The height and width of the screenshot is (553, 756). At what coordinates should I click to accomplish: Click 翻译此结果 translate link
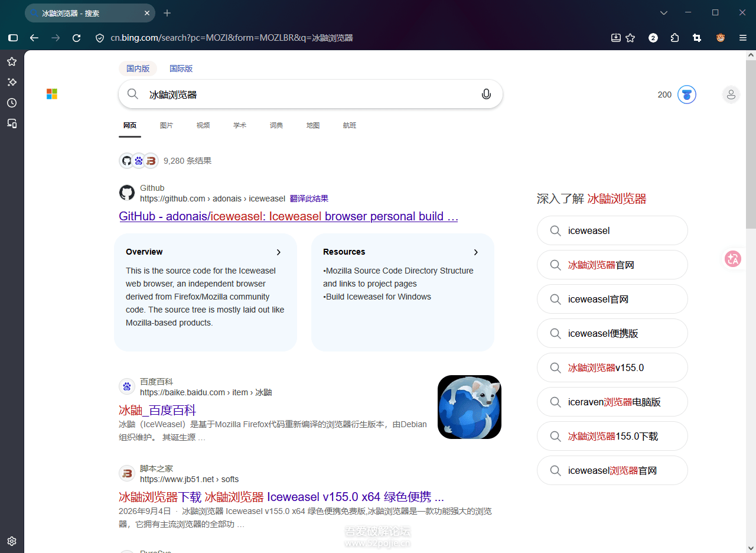[309, 199]
